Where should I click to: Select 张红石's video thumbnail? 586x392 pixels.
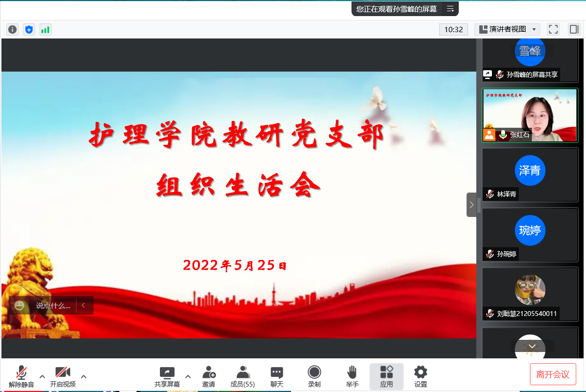click(530, 115)
